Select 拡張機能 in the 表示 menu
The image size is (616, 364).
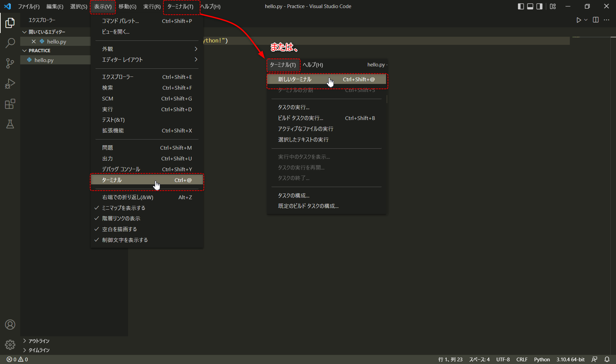147,130
